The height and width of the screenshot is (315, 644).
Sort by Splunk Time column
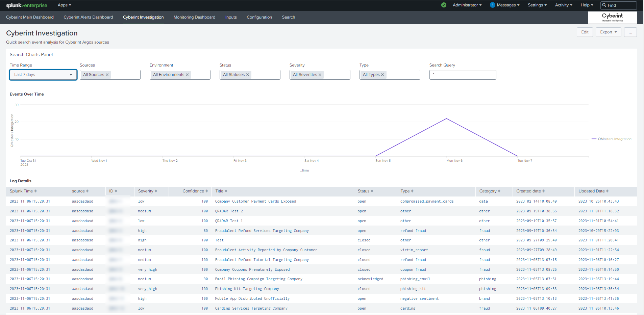pos(23,191)
